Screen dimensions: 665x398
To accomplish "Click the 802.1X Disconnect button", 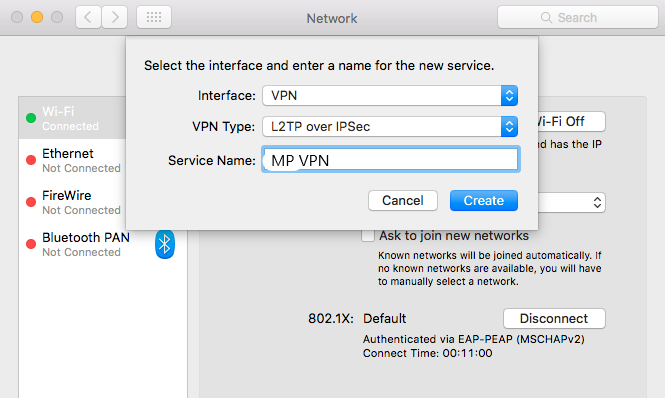I will (554, 318).
